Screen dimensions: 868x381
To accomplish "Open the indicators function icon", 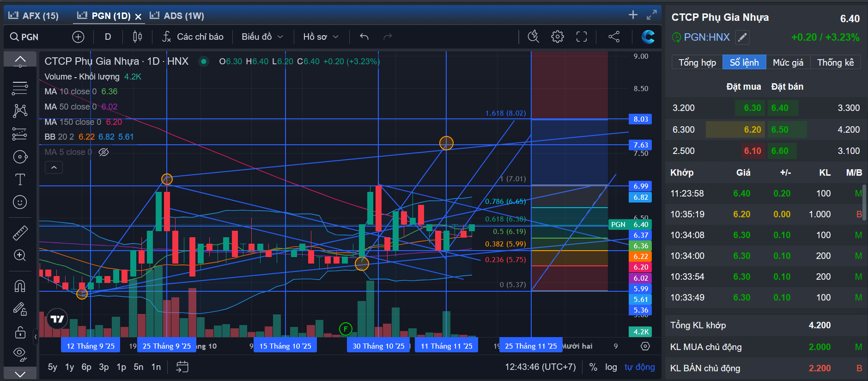I will point(166,37).
